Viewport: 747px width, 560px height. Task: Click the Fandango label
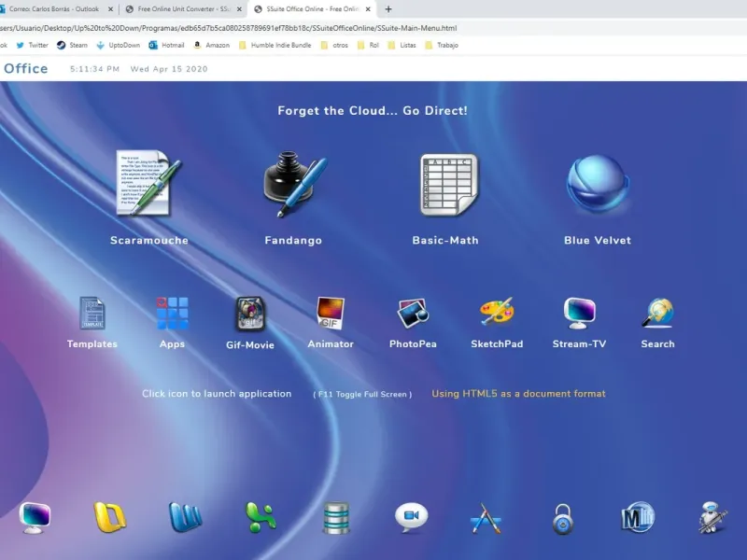click(x=293, y=241)
